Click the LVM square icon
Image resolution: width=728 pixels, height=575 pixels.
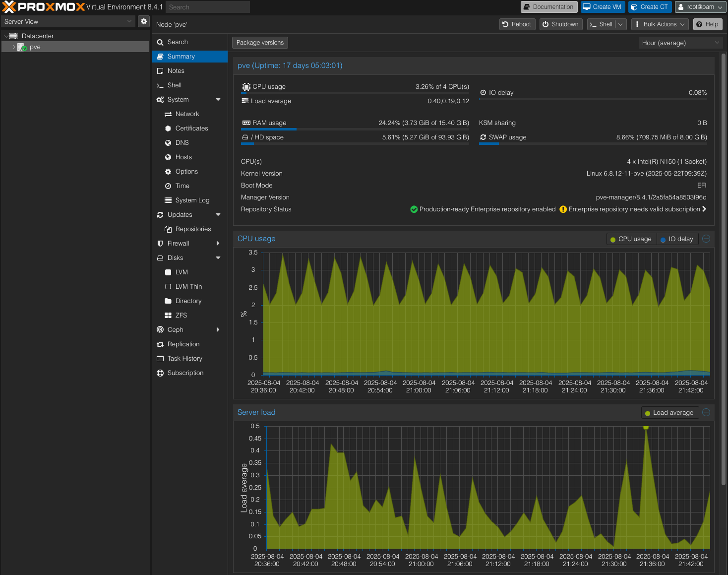point(168,272)
